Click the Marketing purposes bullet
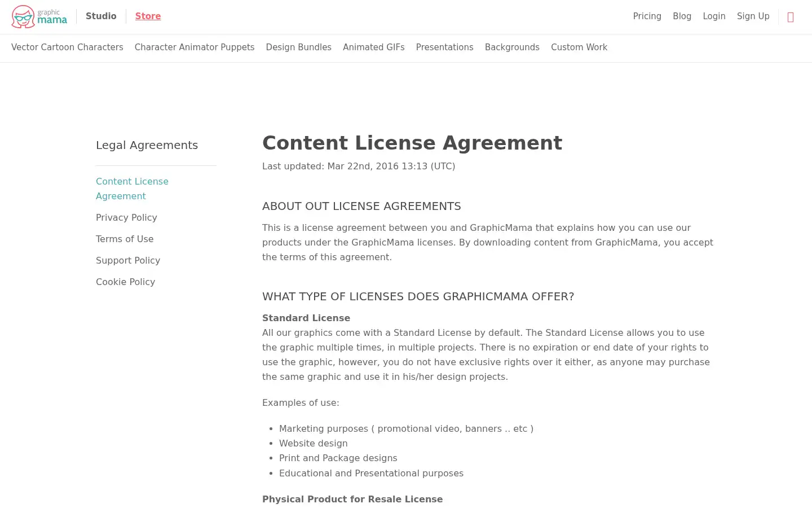Viewport: 812px width, 508px height. coord(406,428)
